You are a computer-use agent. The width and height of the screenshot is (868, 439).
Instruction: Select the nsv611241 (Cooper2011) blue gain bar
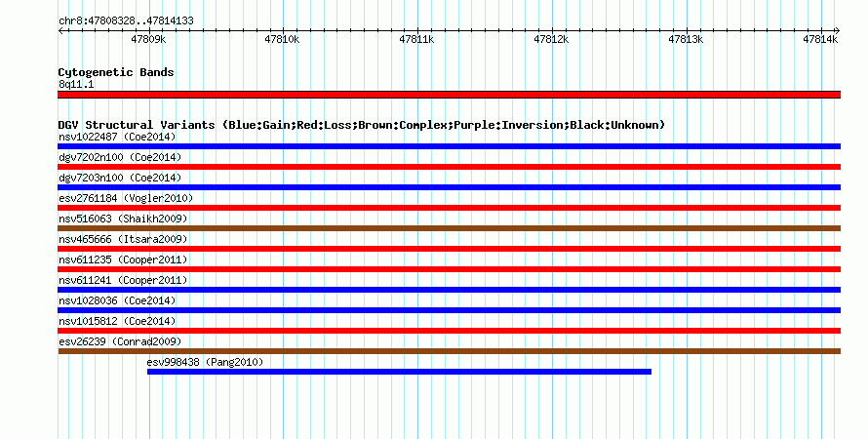pos(449,290)
